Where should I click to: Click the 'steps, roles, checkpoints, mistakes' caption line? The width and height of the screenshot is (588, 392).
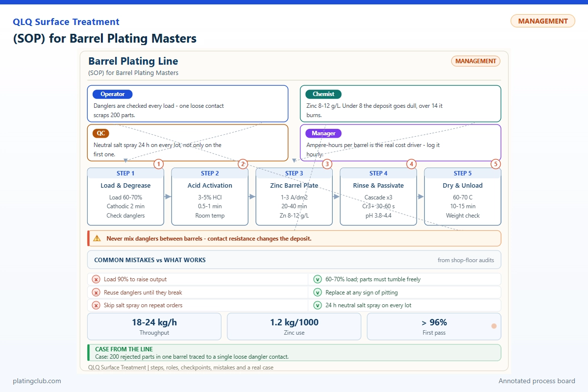pyautogui.click(x=181, y=367)
